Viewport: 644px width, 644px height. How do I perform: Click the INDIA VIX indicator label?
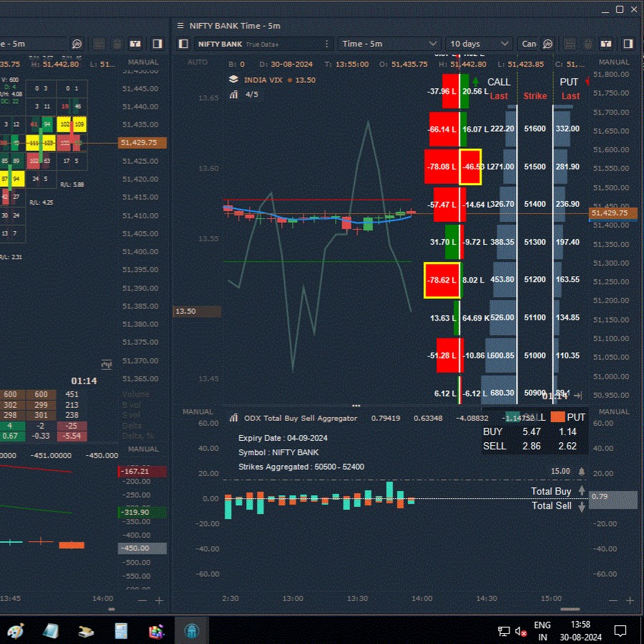pos(263,80)
